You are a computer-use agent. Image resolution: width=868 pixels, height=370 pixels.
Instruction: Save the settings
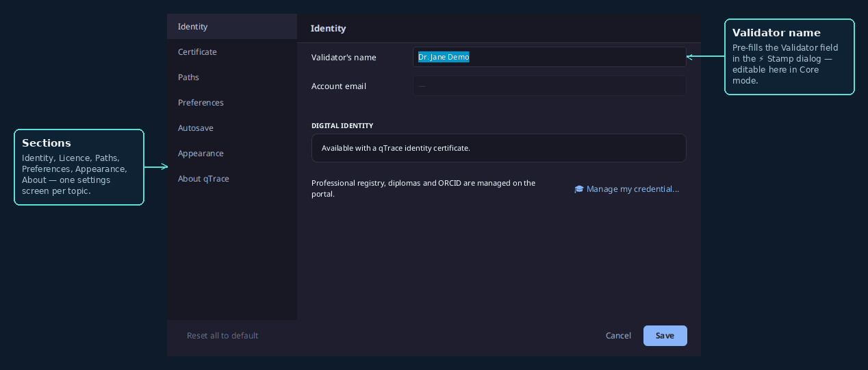(x=665, y=336)
